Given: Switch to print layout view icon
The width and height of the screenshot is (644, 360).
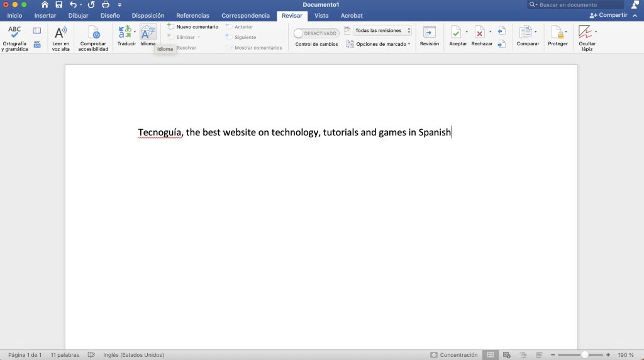Looking at the screenshot, I should click(491, 355).
